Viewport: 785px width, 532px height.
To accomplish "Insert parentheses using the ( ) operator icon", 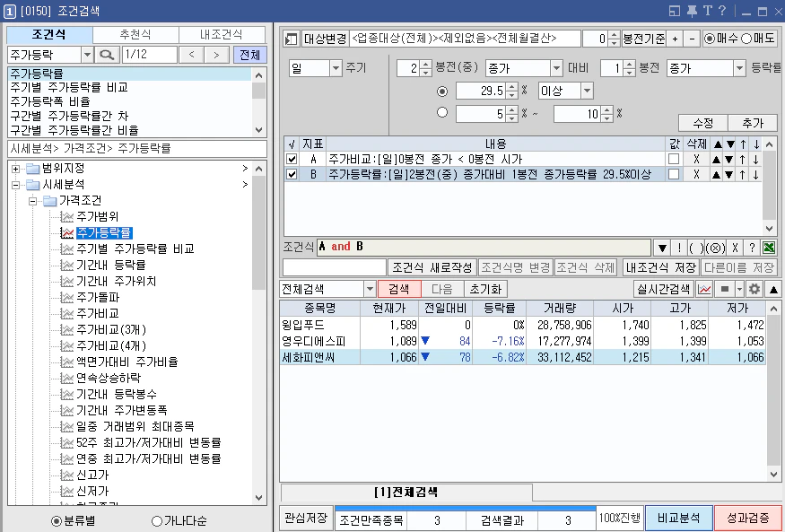I will 697,248.
